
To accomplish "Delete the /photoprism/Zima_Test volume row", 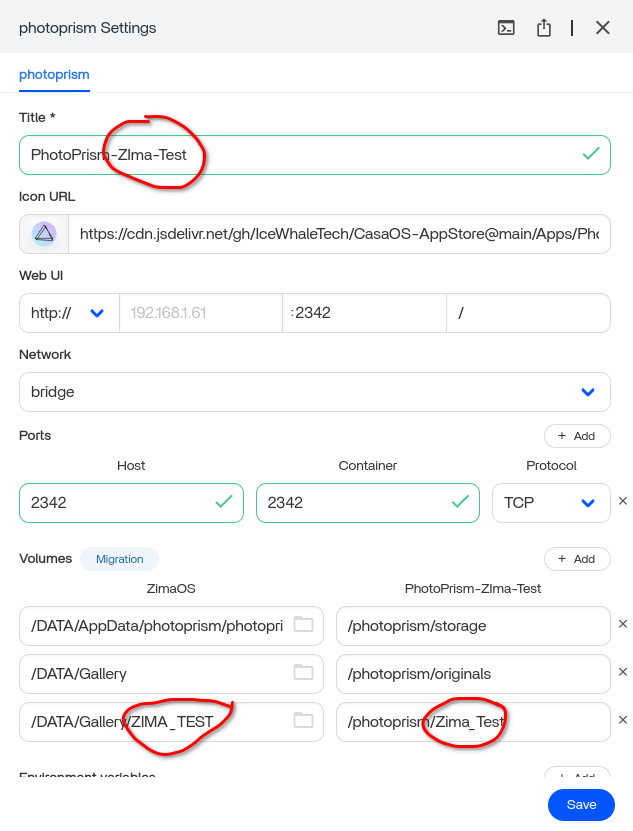I will point(622,720).
